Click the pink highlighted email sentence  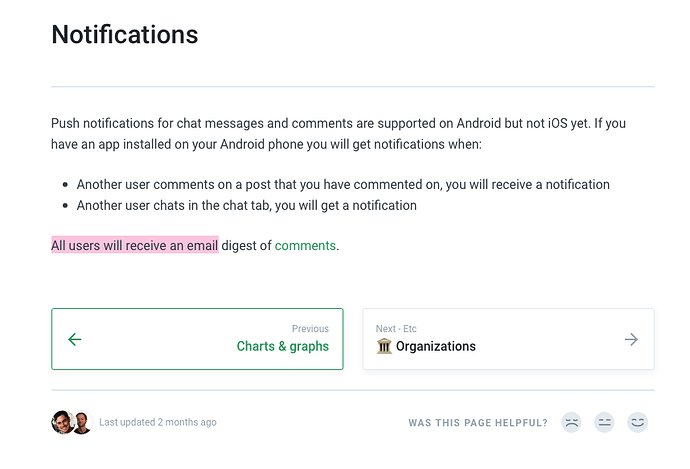pyautogui.click(x=134, y=245)
